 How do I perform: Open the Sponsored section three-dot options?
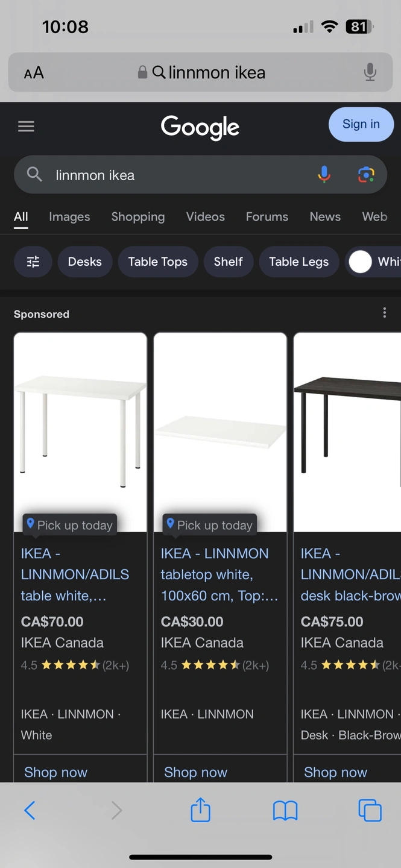(385, 312)
